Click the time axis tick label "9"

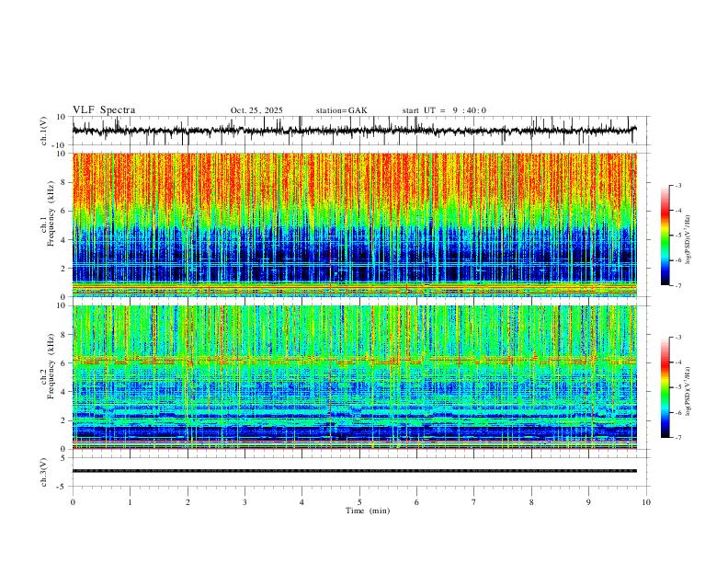click(588, 502)
